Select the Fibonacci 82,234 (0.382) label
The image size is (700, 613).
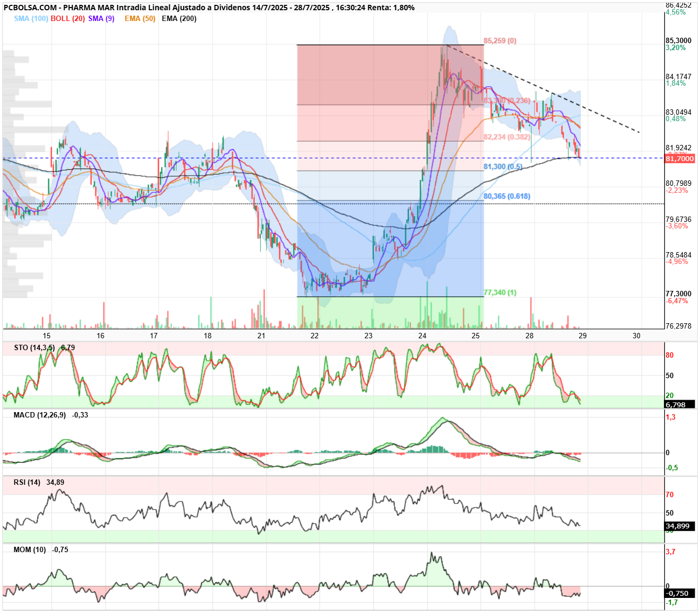pyautogui.click(x=507, y=137)
